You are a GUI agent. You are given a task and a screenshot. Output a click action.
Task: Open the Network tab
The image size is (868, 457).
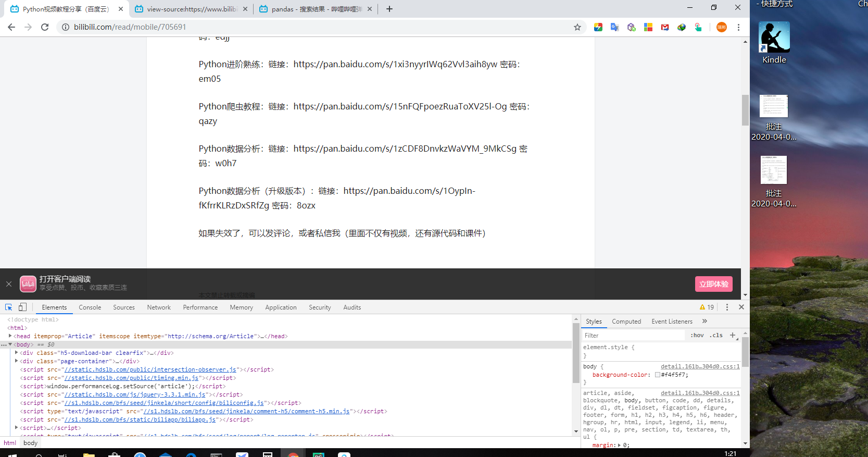pos(159,307)
